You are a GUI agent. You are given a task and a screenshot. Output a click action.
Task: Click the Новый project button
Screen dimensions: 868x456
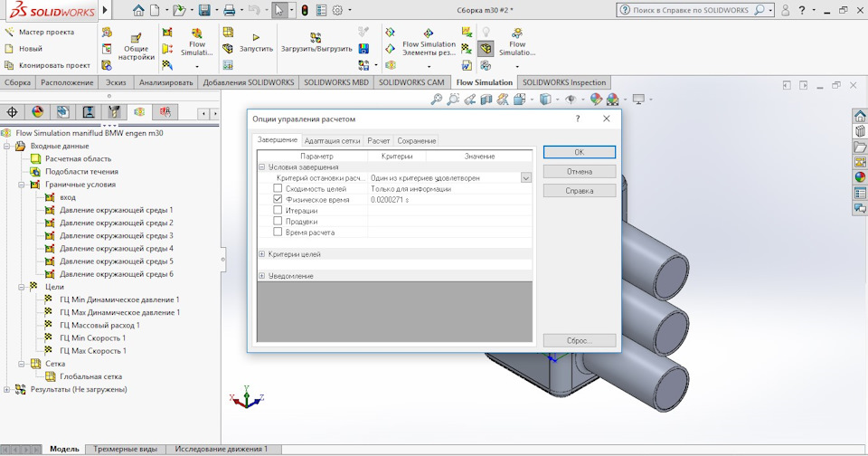[x=24, y=49]
